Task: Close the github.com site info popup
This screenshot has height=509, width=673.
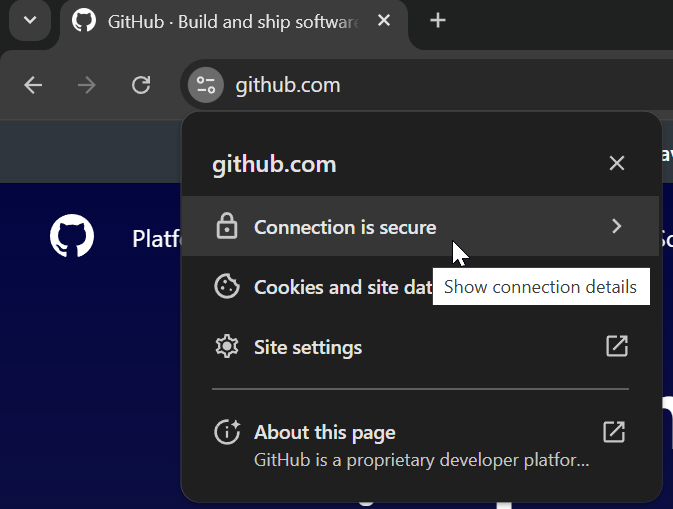Action: click(617, 163)
